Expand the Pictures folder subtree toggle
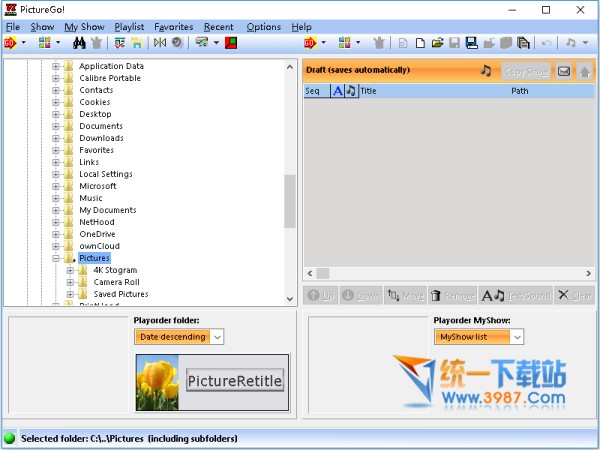This screenshot has width=600, height=450. 57,258
